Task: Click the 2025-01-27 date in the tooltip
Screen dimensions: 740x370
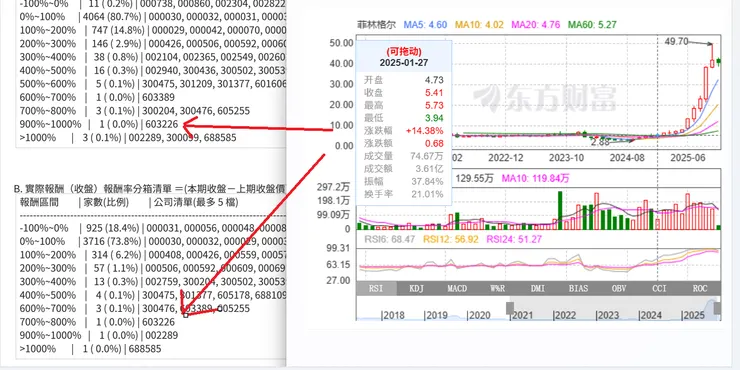Action: point(404,62)
